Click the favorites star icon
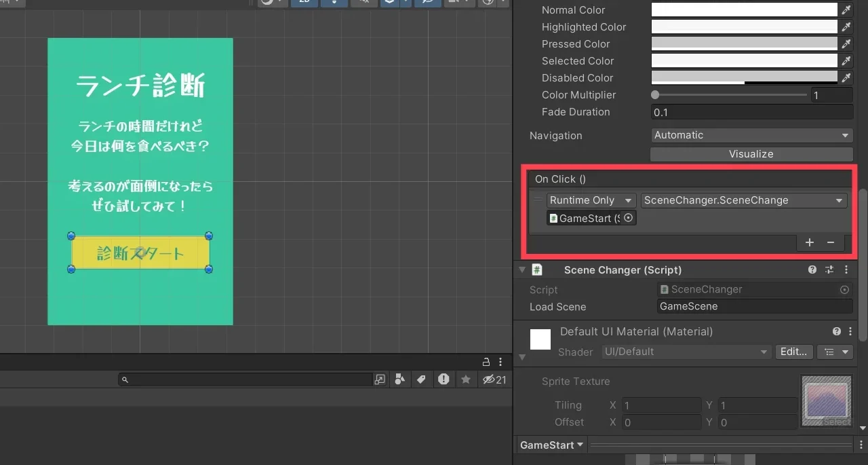The height and width of the screenshot is (465, 868). pyautogui.click(x=466, y=379)
